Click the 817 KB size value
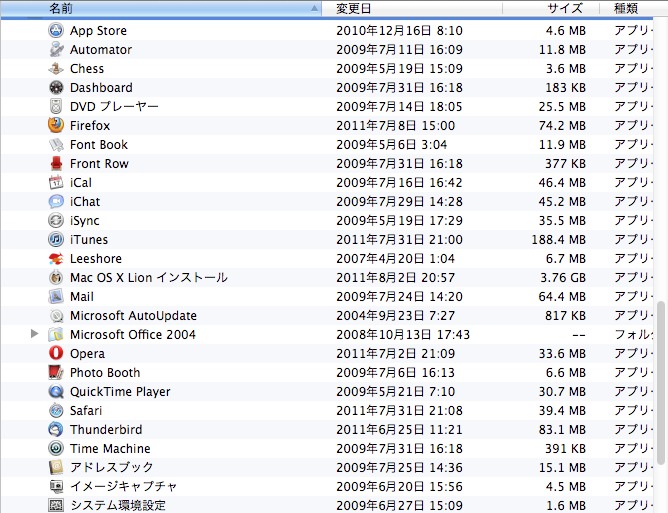Viewport: 668px width, 513px height. (565, 316)
